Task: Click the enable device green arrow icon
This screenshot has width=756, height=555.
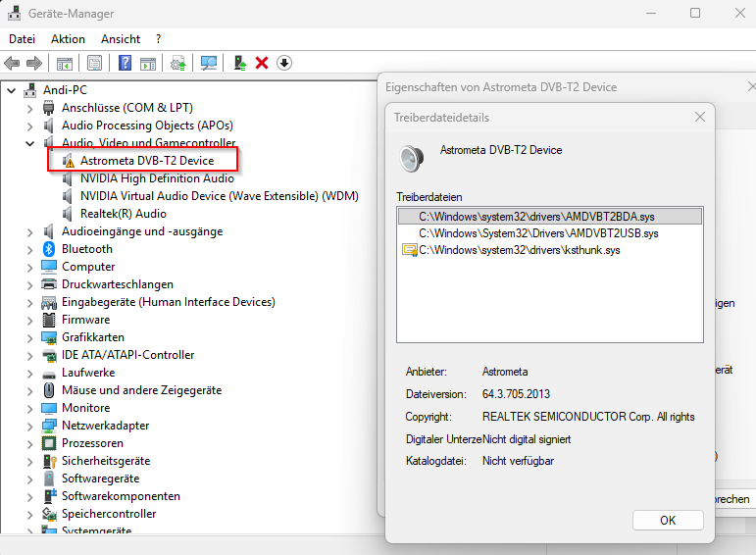Action: (x=240, y=63)
